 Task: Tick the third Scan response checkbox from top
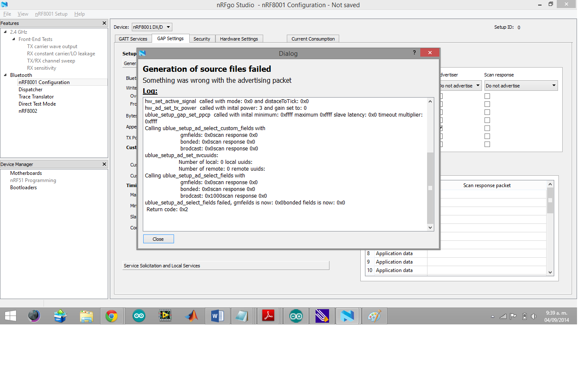487,112
